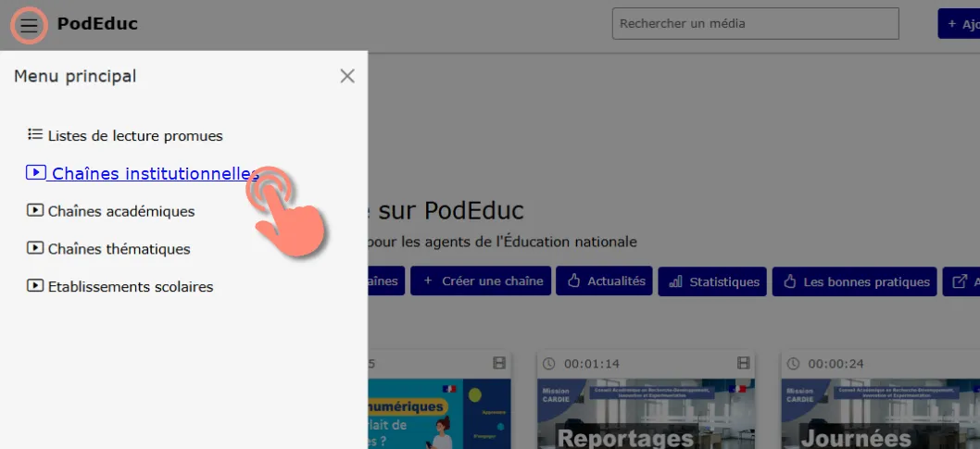Image resolution: width=980 pixels, height=449 pixels.
Task: Click the 00:01:14 duration text
Action: click(x=591, y=364)
